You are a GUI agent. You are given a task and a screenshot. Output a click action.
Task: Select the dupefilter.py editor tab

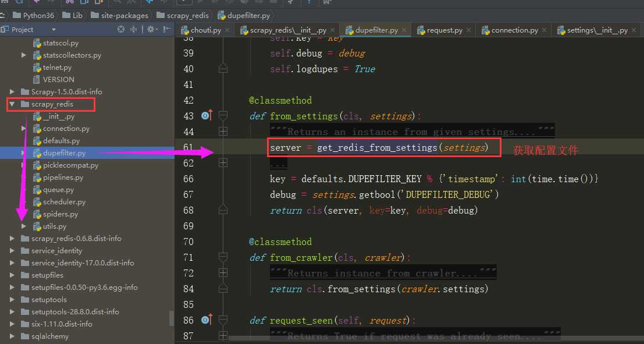coord(376,30)
